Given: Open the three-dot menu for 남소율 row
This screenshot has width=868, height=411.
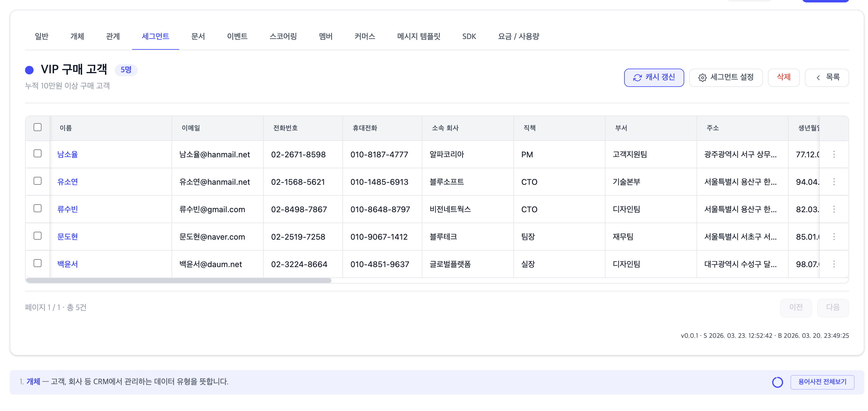Looking at the screenshot, I should click(834, 155).
